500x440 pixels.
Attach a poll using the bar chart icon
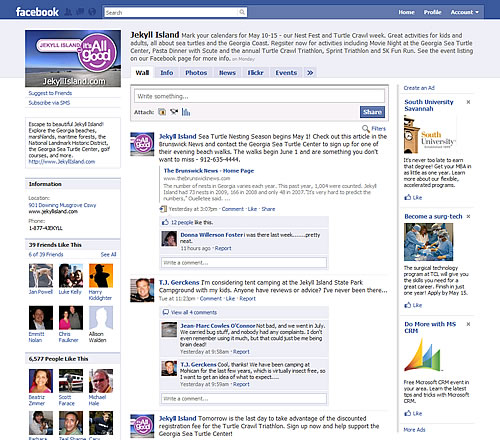point(186,112)
